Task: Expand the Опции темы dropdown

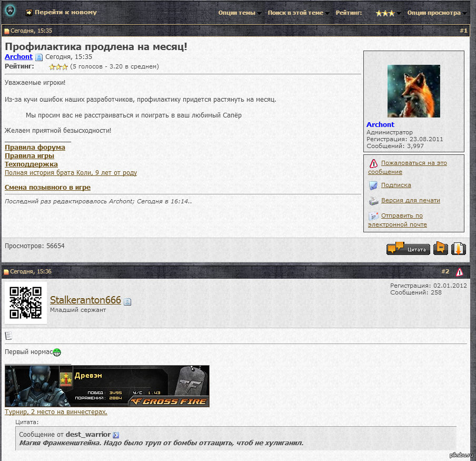Action: 240,13
